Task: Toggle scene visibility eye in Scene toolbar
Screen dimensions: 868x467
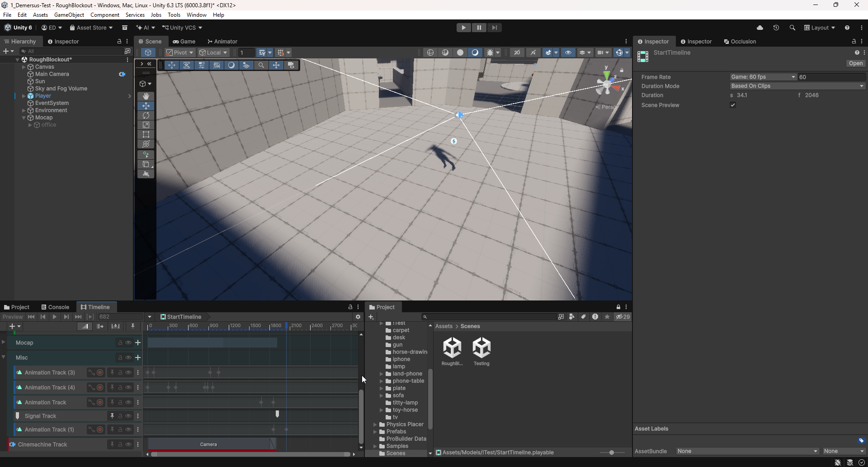Action: coord(568,52)
